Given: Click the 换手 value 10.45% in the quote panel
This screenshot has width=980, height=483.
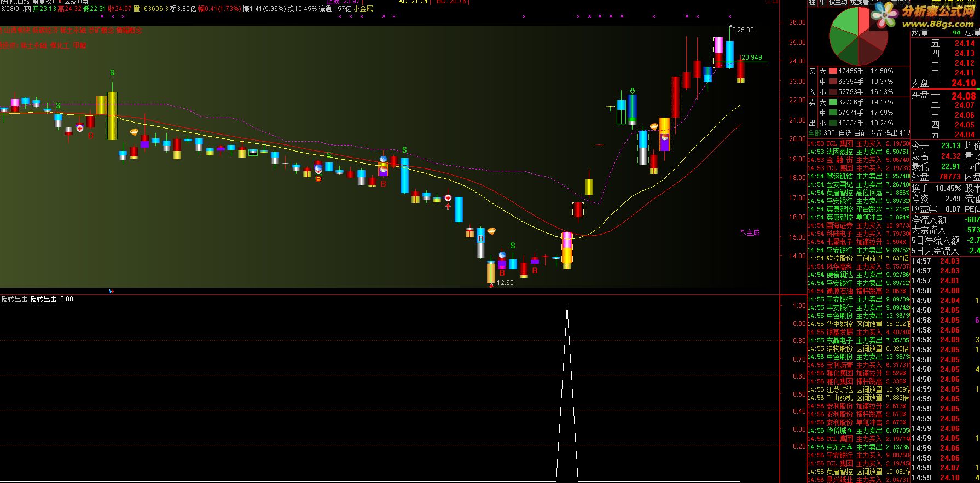Looking at the screenshot, I should coord(948,188).
